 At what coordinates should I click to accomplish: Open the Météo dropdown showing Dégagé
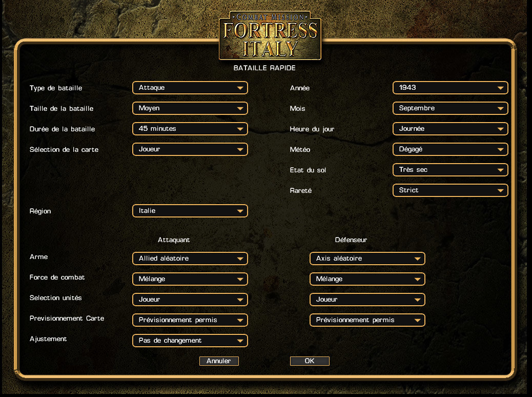click(450, 149)
